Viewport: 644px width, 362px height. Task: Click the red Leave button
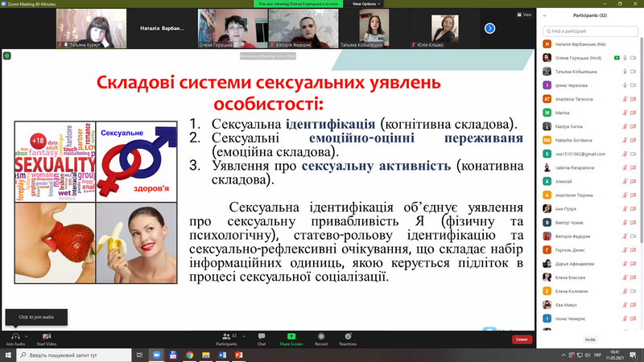(x=522, y=339)
